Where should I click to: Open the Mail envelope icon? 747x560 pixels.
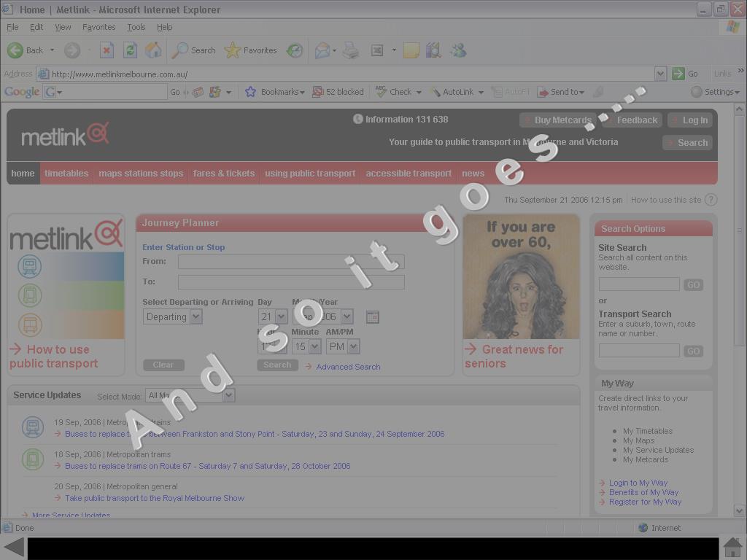[322, 50]
